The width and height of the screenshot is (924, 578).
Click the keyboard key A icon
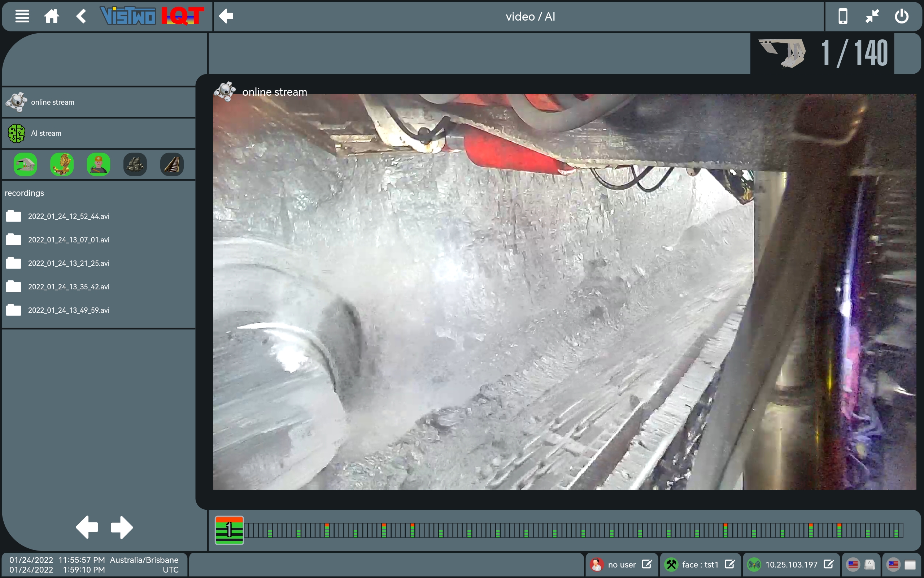tap(870, 565)
